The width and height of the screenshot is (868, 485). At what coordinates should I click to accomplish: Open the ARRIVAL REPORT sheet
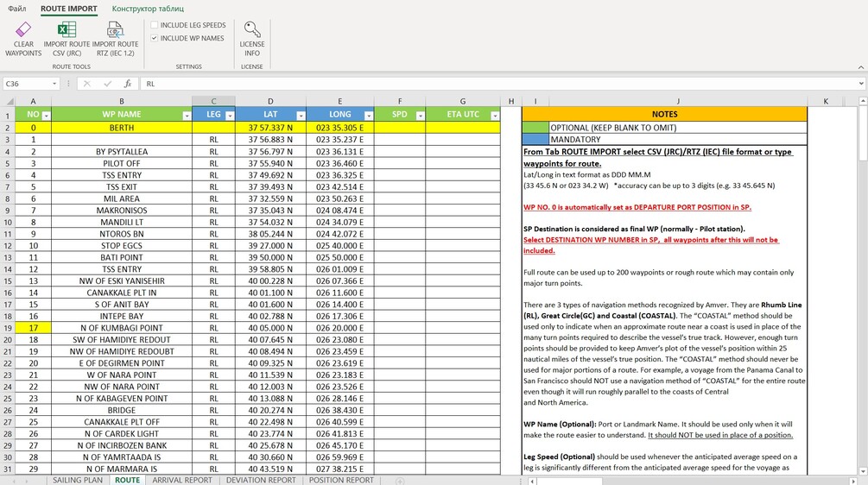[182, 480]
